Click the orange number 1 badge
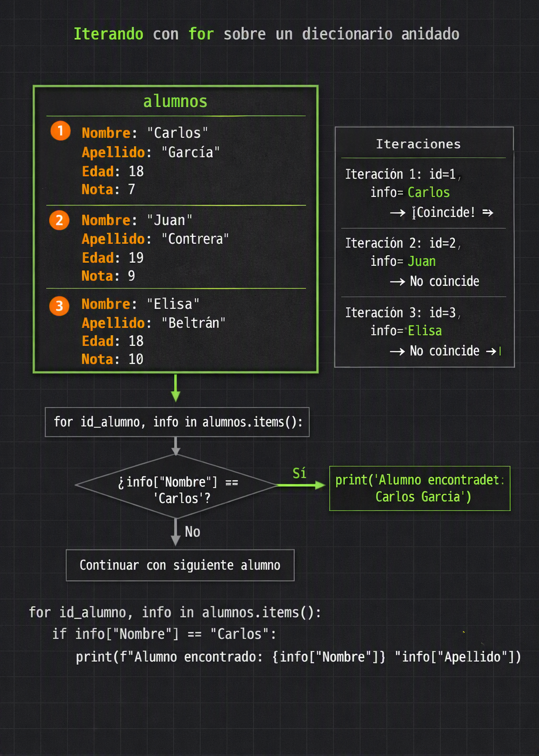This screenshot has width=539, height=756. (61, 131)
